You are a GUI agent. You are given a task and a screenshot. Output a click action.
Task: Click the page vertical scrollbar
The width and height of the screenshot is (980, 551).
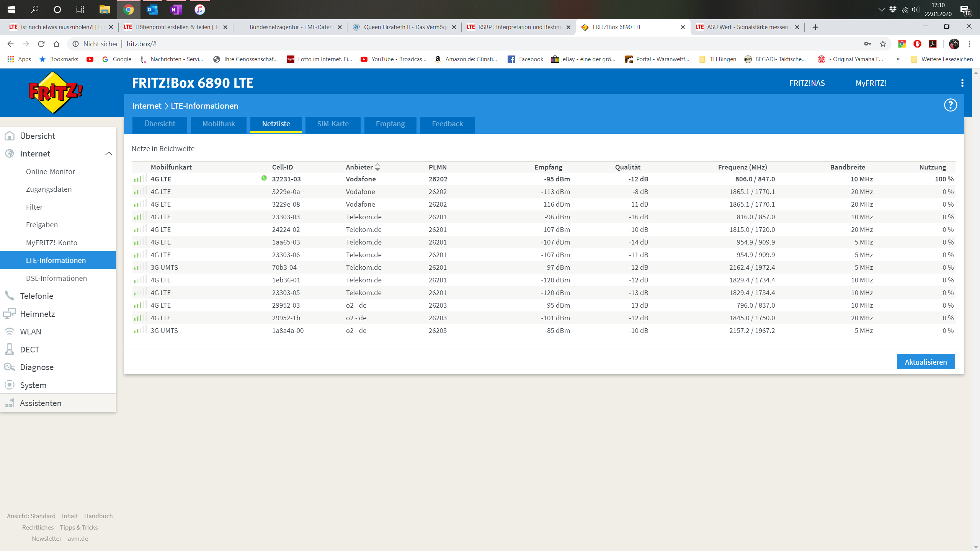[976, 310]
